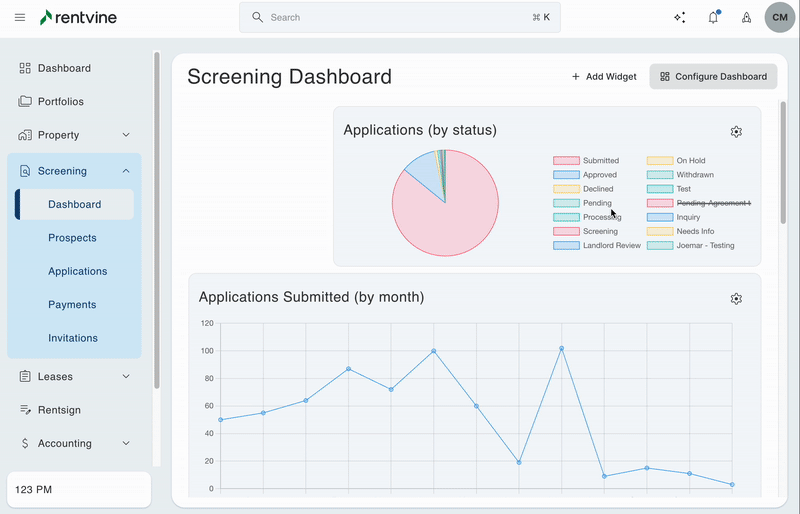Go to Prospects in sidebar
The width and height of the screenshot is (800, 514).
coord(72,238)
